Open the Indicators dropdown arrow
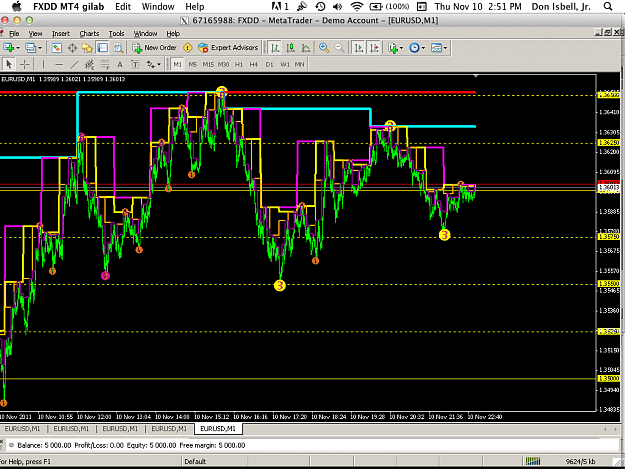 click(x=401, y=48)
